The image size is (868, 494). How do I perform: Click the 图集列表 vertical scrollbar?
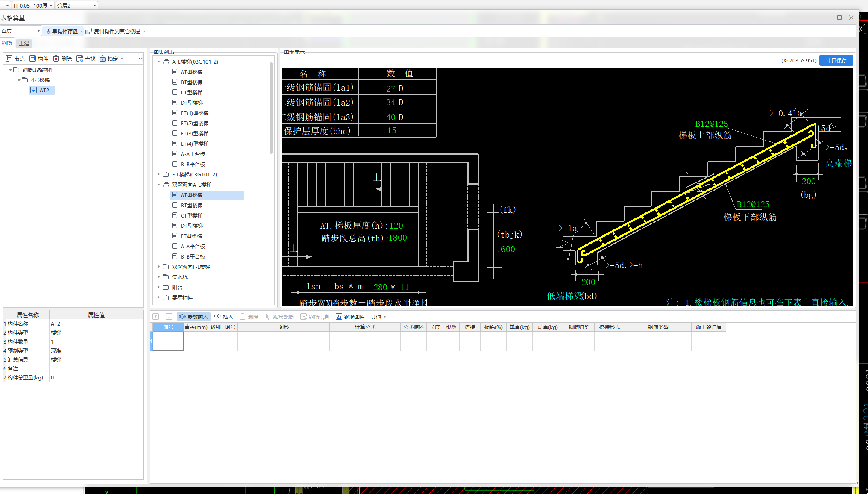(271, 108)
